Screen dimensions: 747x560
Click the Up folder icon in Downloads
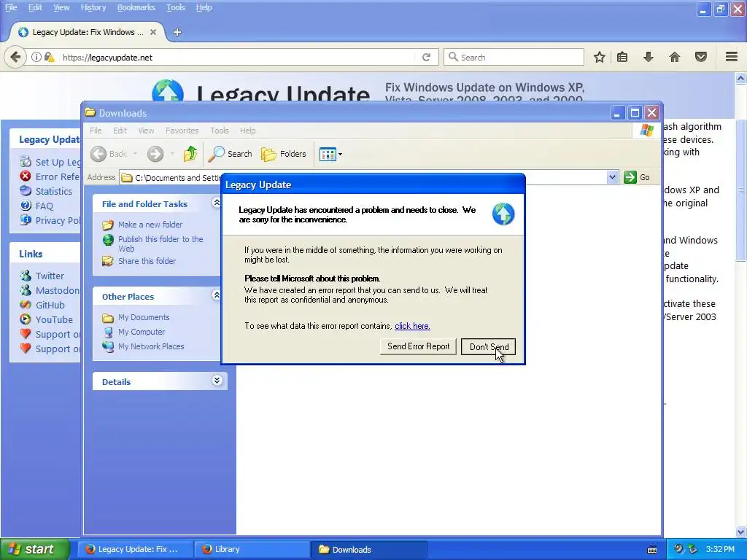[190, 153]
